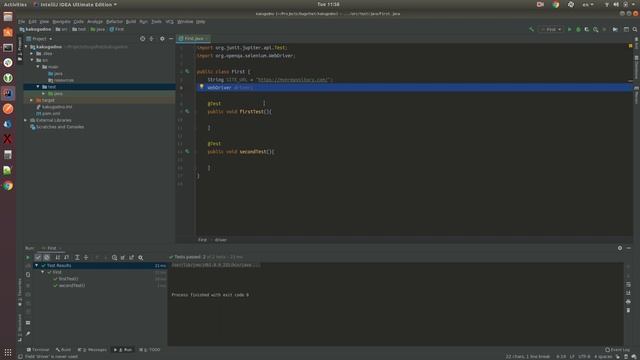Open the Project view selector dropdown

[40, 39]
